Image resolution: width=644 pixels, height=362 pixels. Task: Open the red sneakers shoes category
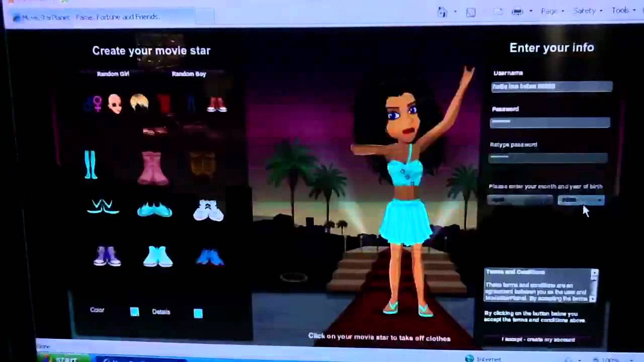tap(217, 104)
